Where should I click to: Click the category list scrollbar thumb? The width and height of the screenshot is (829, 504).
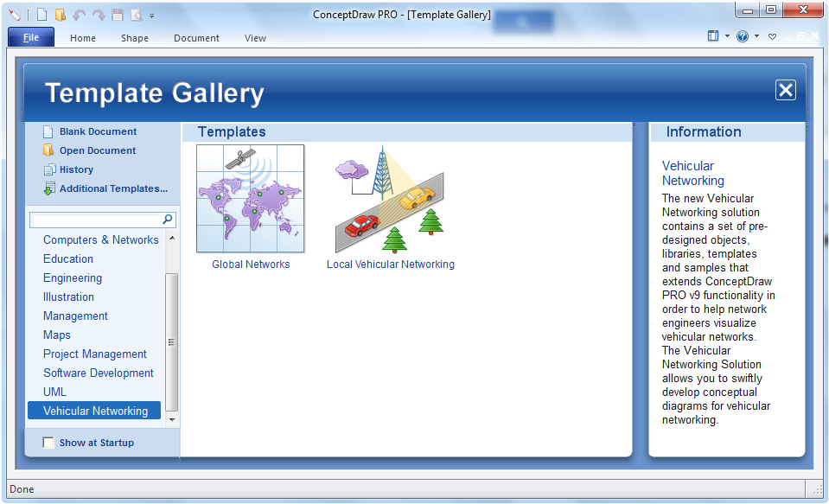tap(172, 342)
